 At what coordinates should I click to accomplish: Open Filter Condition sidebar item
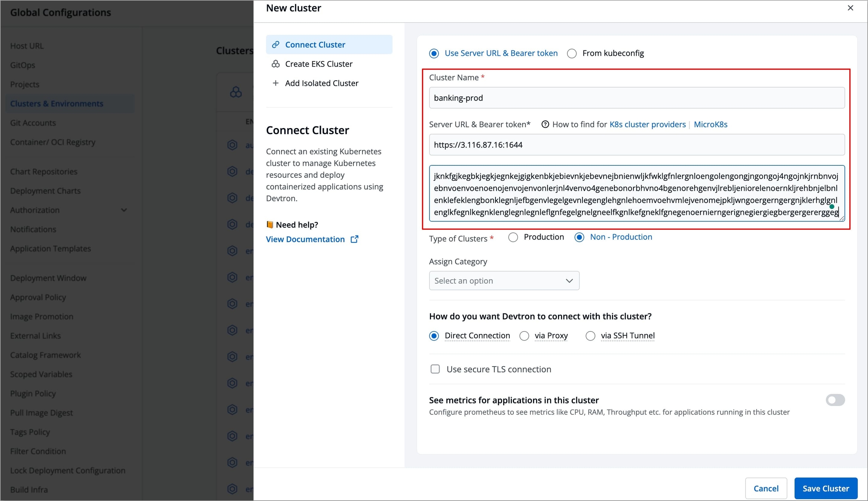click(38, 451)
